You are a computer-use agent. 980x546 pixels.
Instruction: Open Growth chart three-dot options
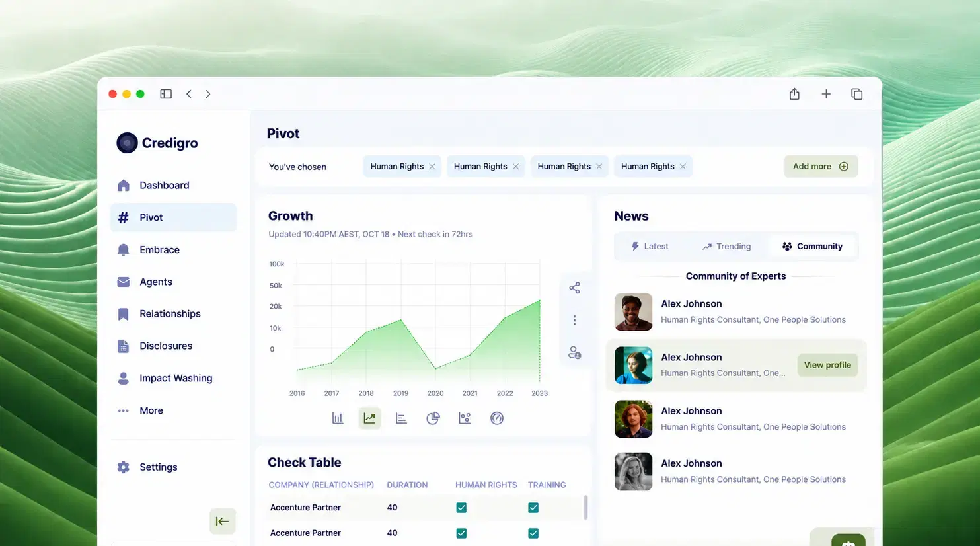tap(574, 320)
